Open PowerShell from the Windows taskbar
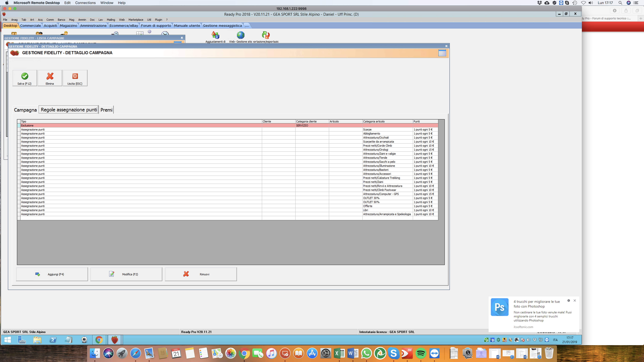 pyautogui.click(x=53, y=340)
